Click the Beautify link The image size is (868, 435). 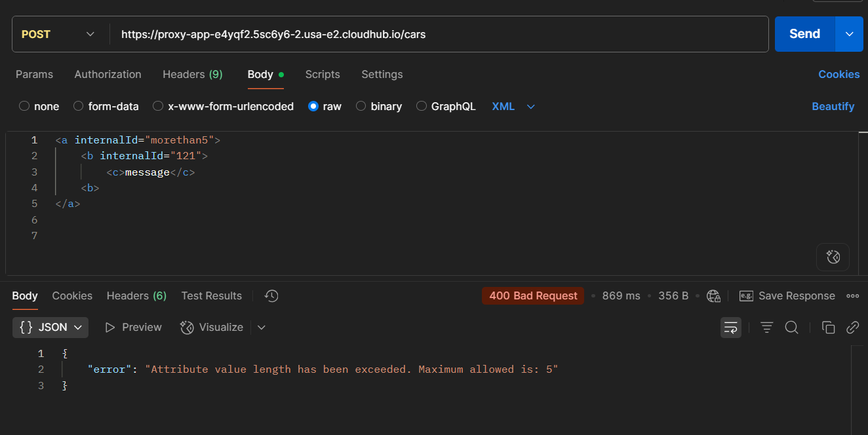833,106
